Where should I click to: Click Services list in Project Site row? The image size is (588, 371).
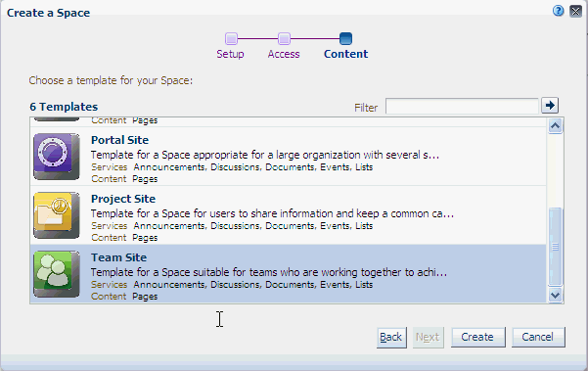tap(253, 226)
